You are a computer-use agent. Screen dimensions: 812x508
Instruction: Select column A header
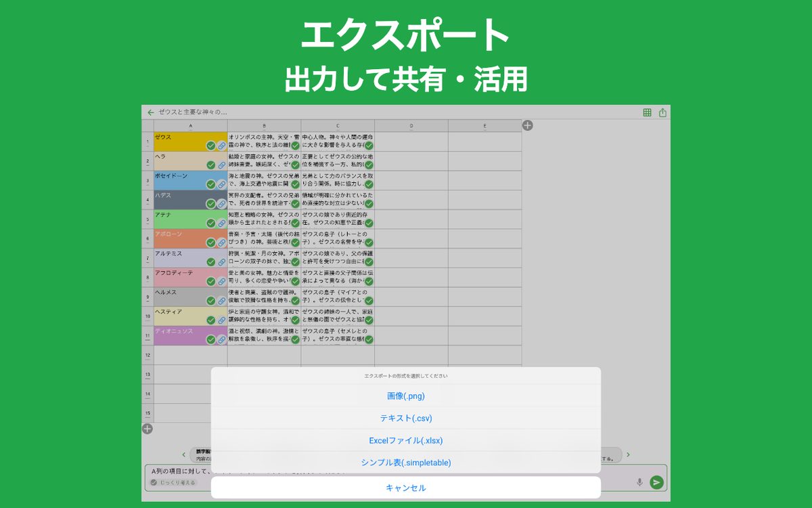191,126
